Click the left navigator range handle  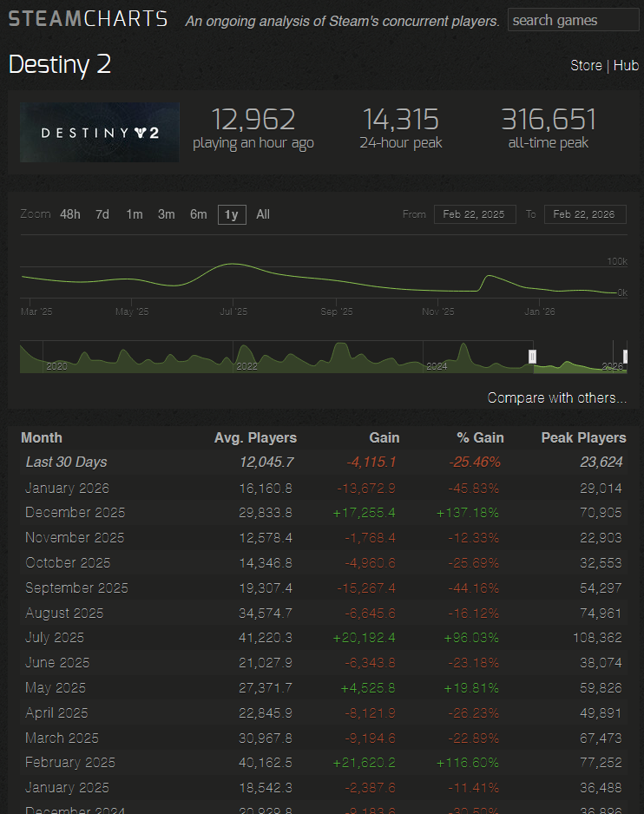pyautogui.click(x=533, y=357)
